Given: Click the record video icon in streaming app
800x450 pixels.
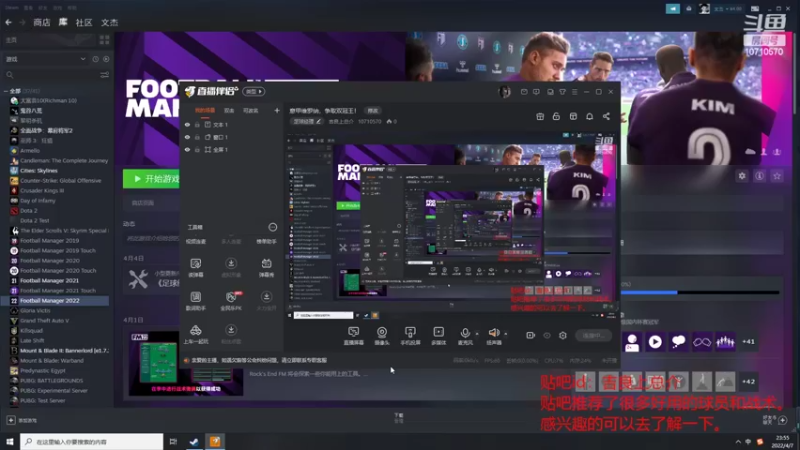Looking at the screenshot, I should pos(531,335).
